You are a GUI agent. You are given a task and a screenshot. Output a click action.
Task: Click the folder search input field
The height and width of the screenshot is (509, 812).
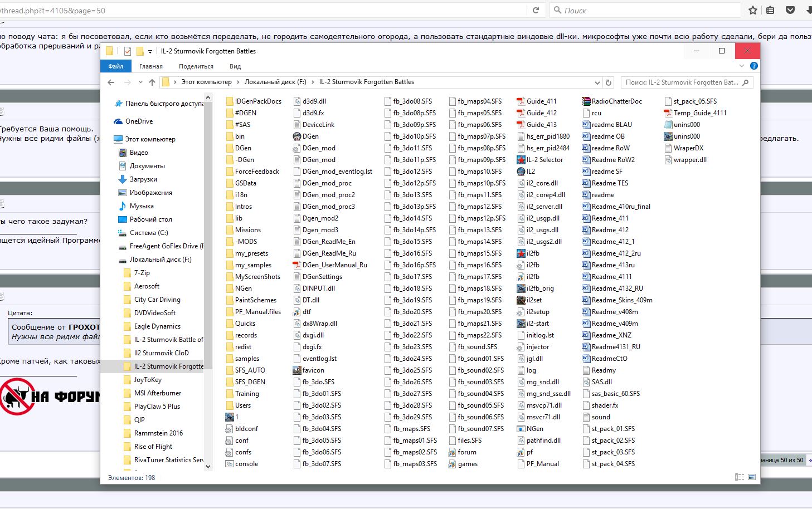click(x=682, y=82)
